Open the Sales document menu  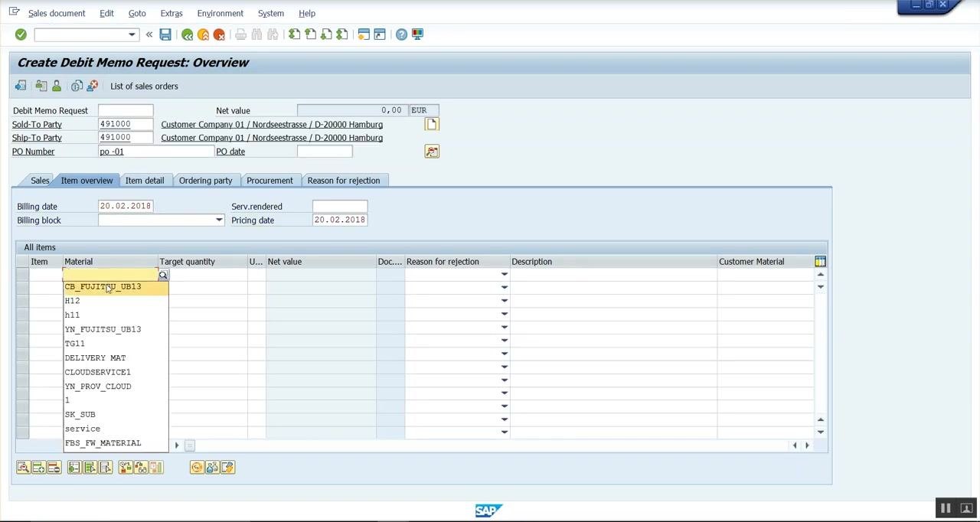pos(57,13)
